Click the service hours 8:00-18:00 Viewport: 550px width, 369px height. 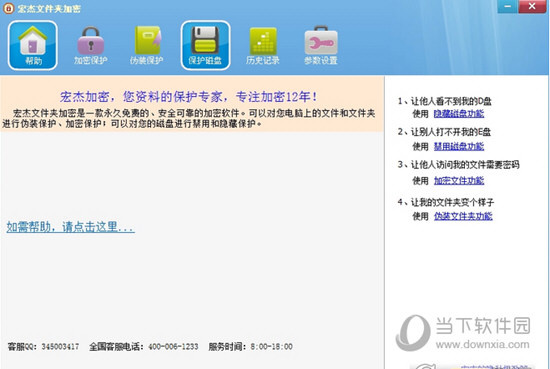click(x=271, y=347)
